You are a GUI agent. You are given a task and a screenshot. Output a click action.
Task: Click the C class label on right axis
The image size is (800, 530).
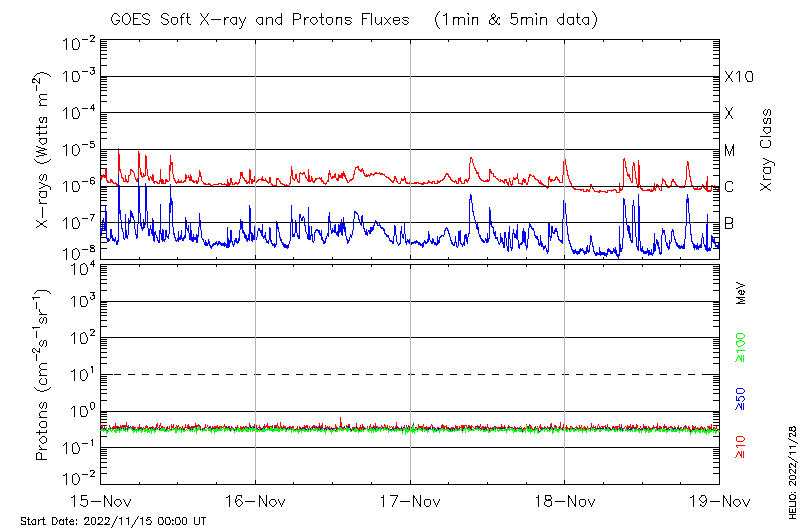[729, 187]
